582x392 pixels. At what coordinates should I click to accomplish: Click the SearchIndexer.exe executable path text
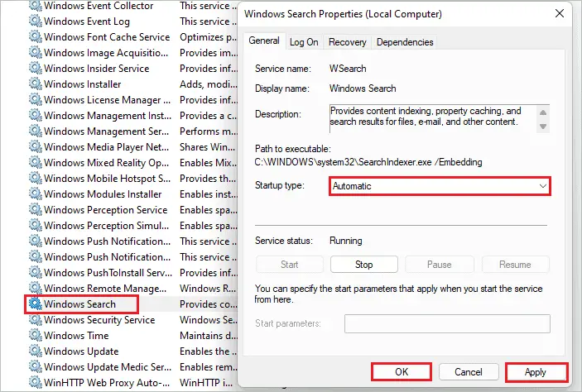click(x=368, y=162)
